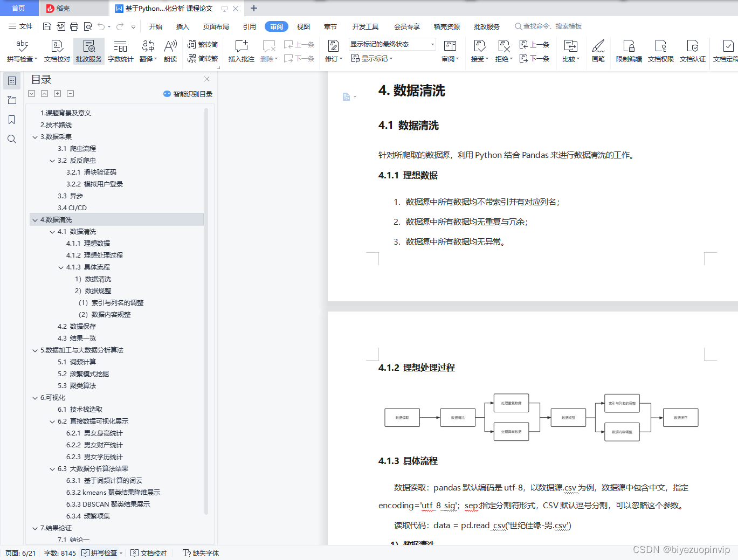Screen dimensions: 738x560
Task: Start 朗读 read aloud
Action: [x=170, y=51]
